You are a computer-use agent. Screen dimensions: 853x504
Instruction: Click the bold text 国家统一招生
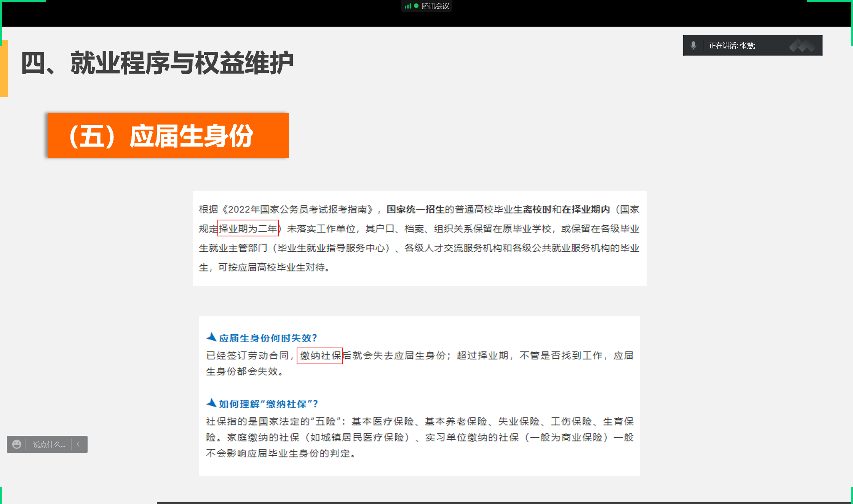415,209
